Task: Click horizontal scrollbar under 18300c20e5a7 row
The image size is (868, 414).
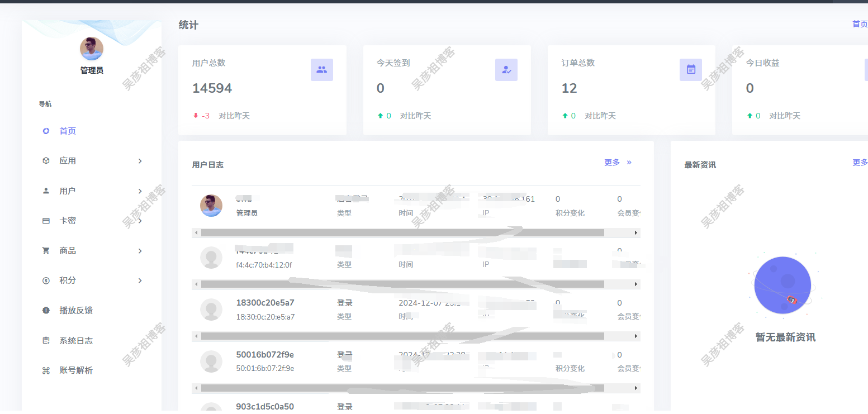Action: [x=416, y=336]
